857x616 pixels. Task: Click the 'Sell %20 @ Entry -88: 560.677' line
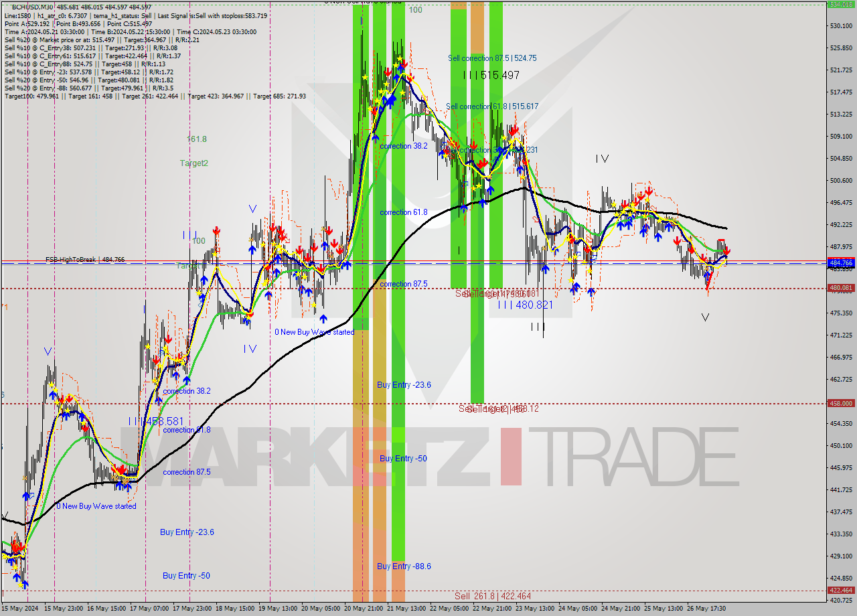click(88, 88)
